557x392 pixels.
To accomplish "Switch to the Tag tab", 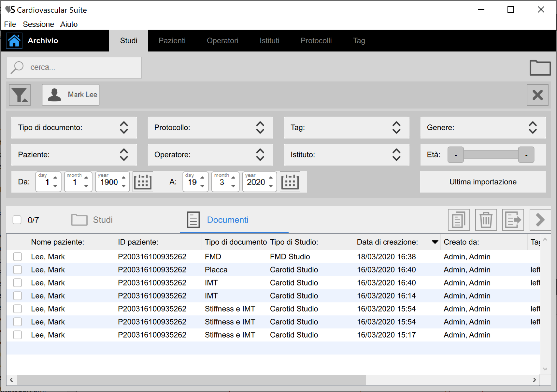I will point(359,41).
